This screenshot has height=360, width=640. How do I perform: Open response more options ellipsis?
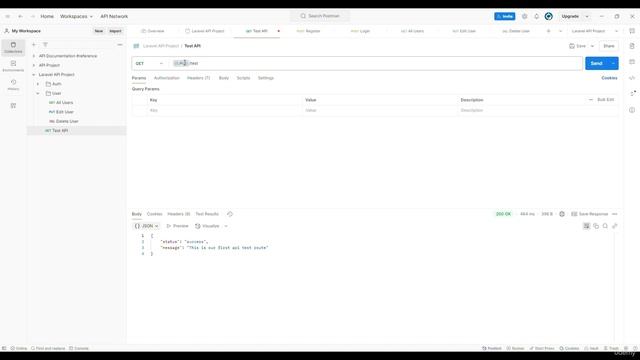[615, 214]
